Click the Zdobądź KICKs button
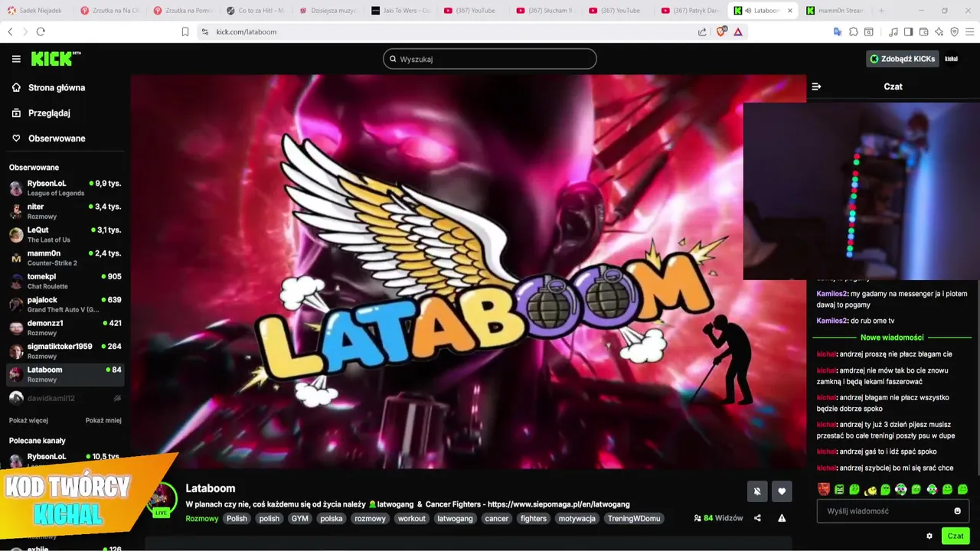This screenshot has height=551, width=980. click(903, 59)
